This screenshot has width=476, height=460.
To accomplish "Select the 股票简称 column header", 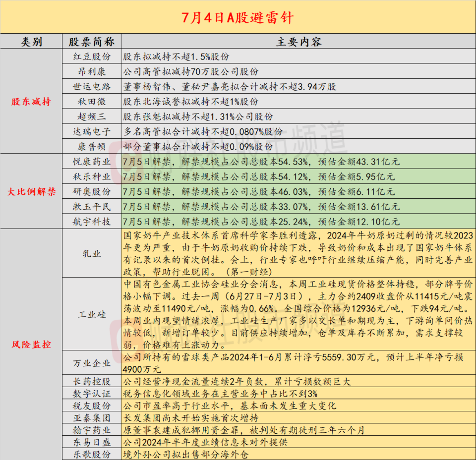I will tap(92, 41).
